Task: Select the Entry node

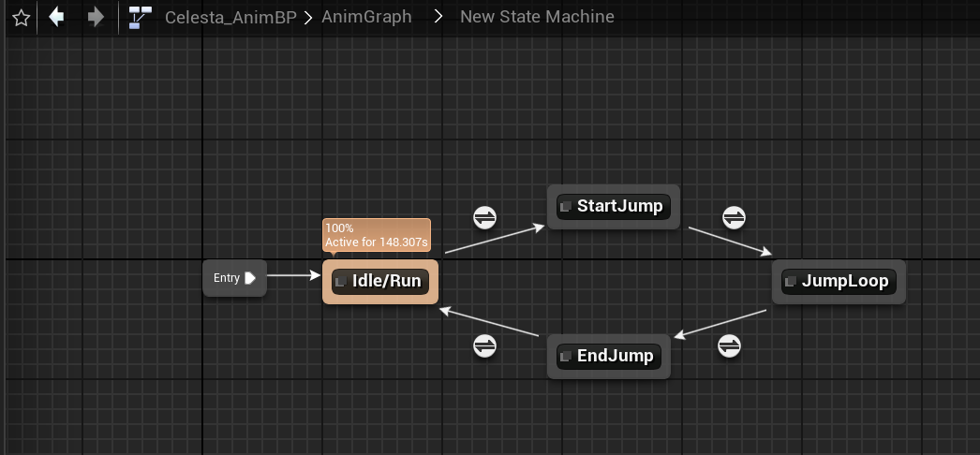Action: point(234,278)
